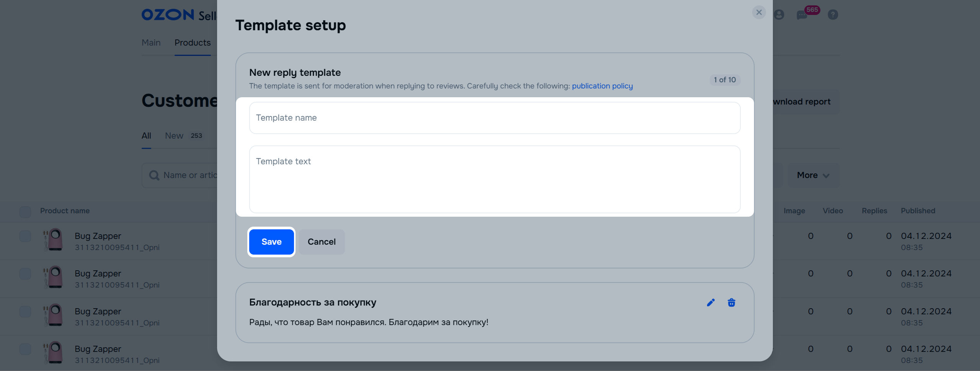
Task: Click the OZON Seller logo
Action: pyautogui.click(x=178, y=15)
